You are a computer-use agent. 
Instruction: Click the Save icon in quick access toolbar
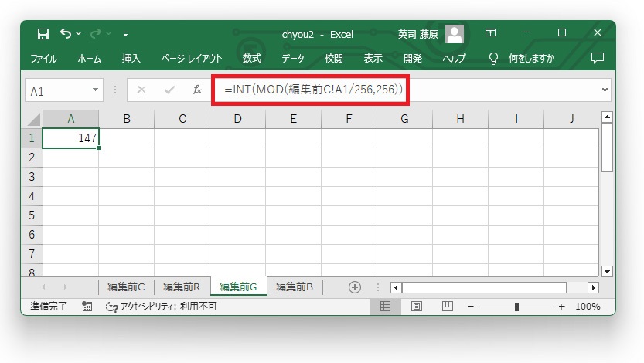coord(43,34)
